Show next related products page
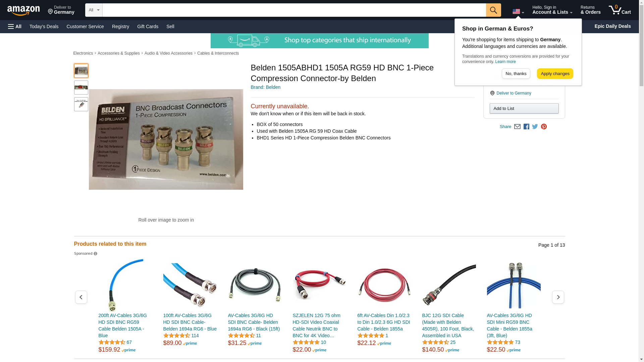Image resolution: width=644 pixels, height=362 pixels. click(558, 297)
